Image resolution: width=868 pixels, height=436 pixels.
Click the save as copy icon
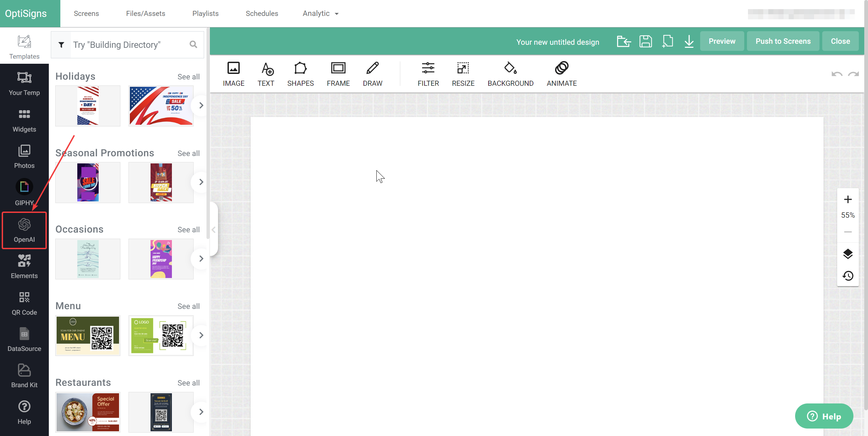(x=667, y=41)
